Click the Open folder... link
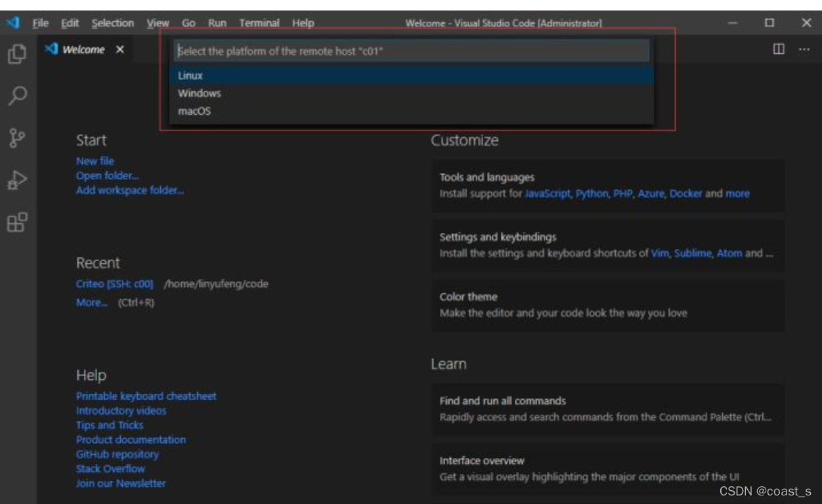Viewport: 822px width, 504px height. [x=108, y=175]
